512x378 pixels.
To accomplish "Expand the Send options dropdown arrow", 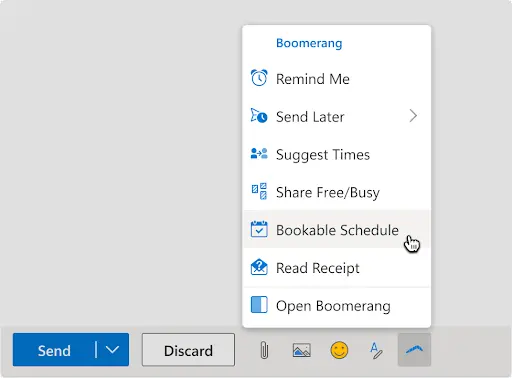I will [x=112, y=350].
